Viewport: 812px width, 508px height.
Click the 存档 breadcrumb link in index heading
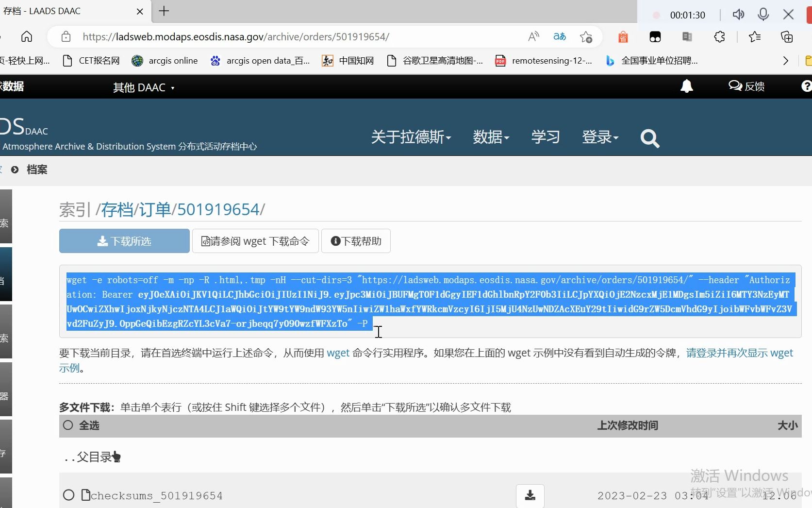coord(117,209)
